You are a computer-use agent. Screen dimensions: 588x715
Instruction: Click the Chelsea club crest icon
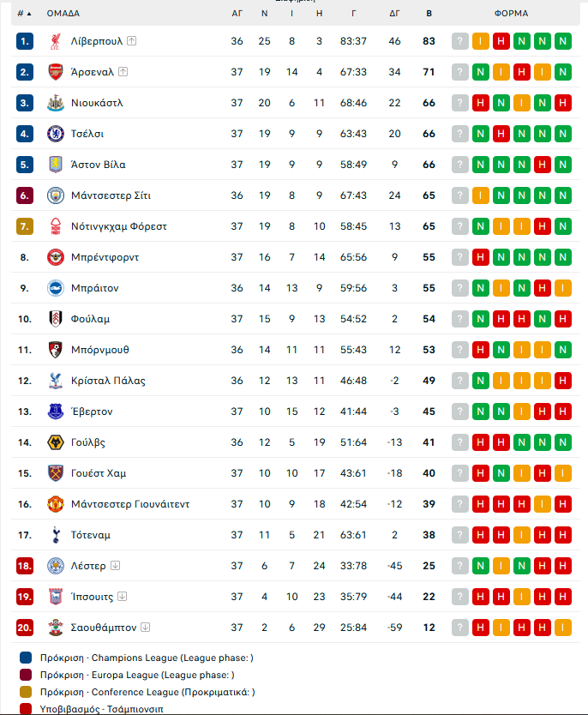(56, 134)
